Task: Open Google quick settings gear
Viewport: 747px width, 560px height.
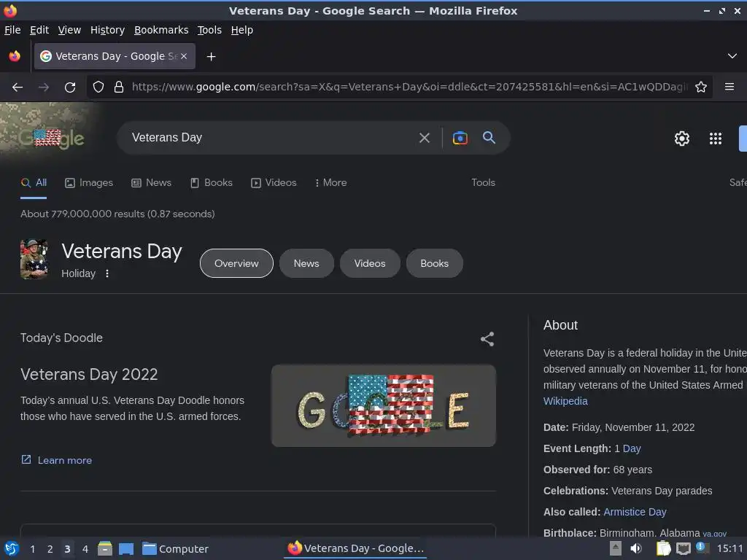Action: pyautogui.click(x=682, y=139)
